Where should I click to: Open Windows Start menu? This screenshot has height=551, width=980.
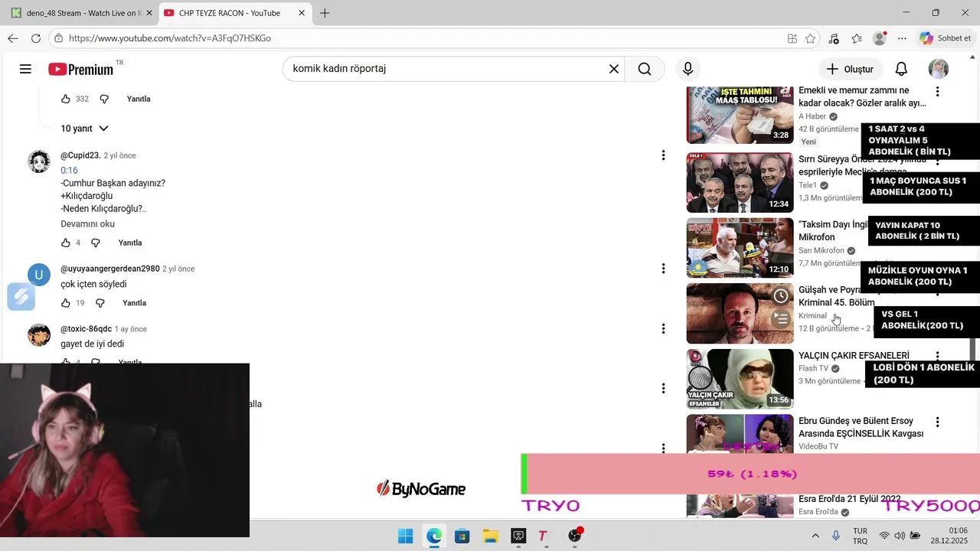coord(406,536)
